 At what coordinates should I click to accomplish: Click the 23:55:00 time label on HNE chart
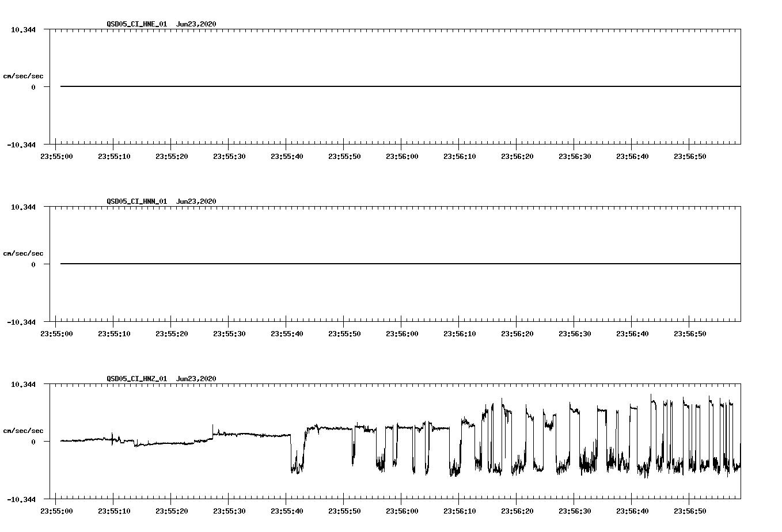coord(56,156)
